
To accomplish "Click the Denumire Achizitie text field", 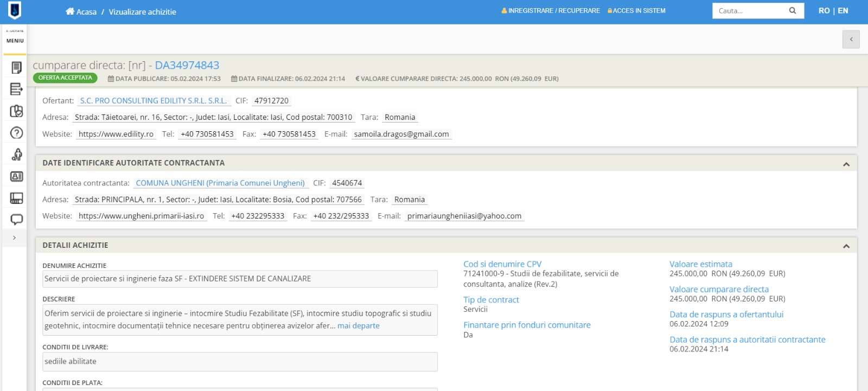I will [240, 279].
